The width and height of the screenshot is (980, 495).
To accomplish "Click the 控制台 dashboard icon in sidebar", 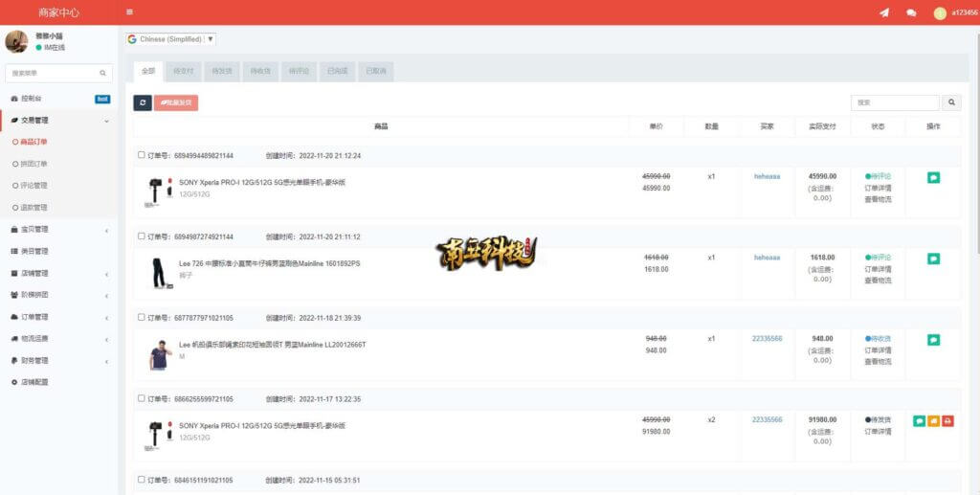I will [x=14, y=99].
